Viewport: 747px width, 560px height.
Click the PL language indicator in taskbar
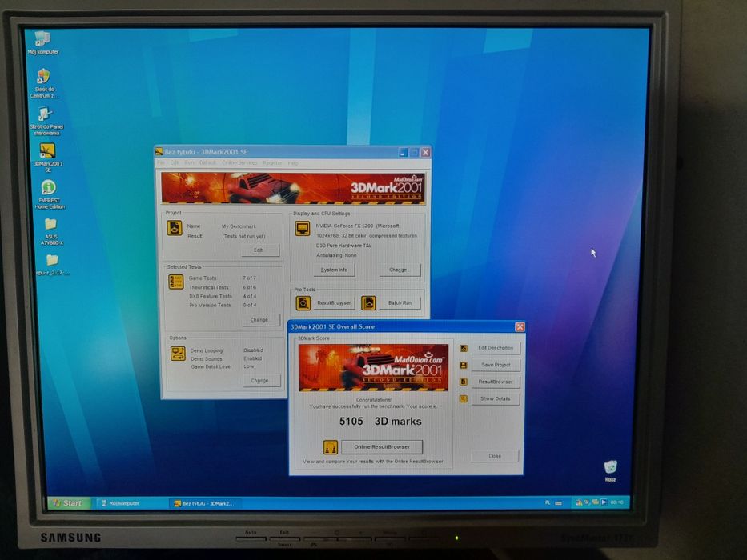(548, 502)
